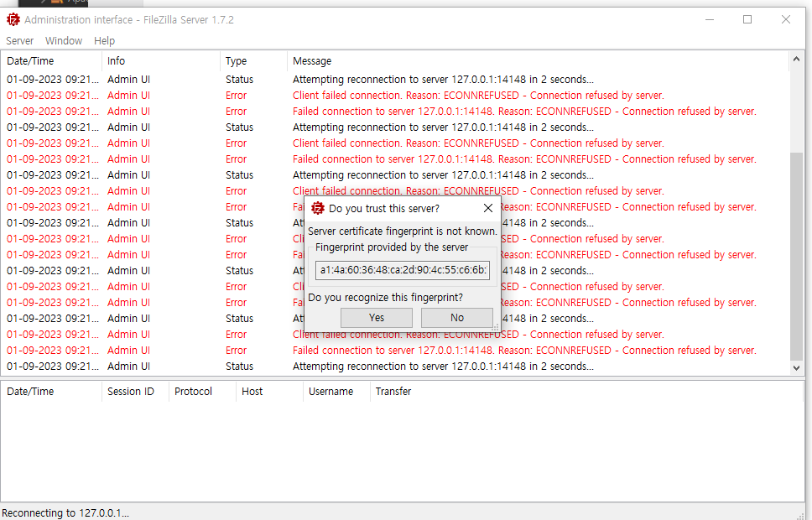Minimize the FileZilla Server window
The width and height of the screenshot is (812, 520).
(710, 19)
